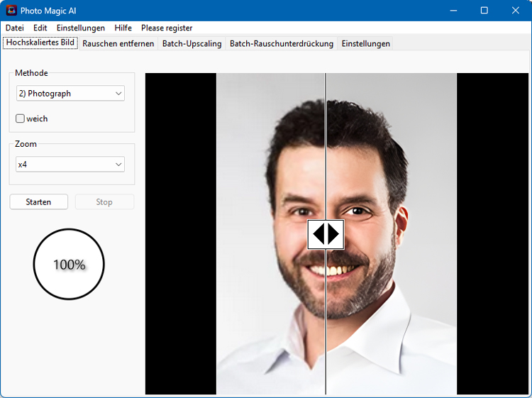
Task: Click the before/after comparison slider handle
Action: [326, 234]
